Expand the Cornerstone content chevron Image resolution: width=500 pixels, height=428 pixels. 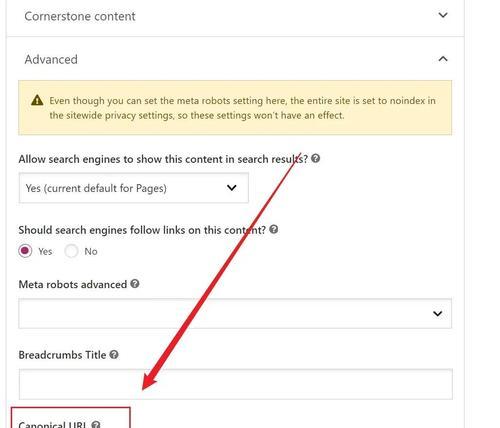pos(443,15)
